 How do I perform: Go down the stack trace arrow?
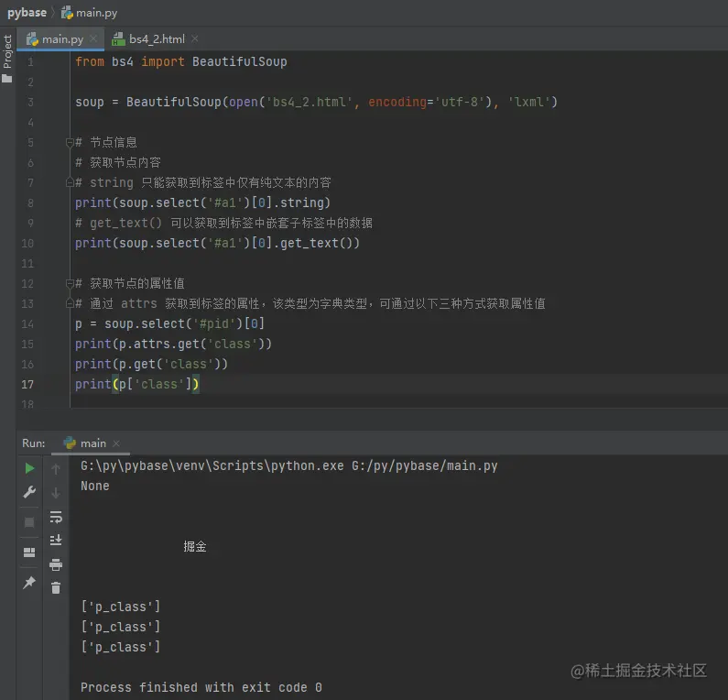tap(56, 493)
